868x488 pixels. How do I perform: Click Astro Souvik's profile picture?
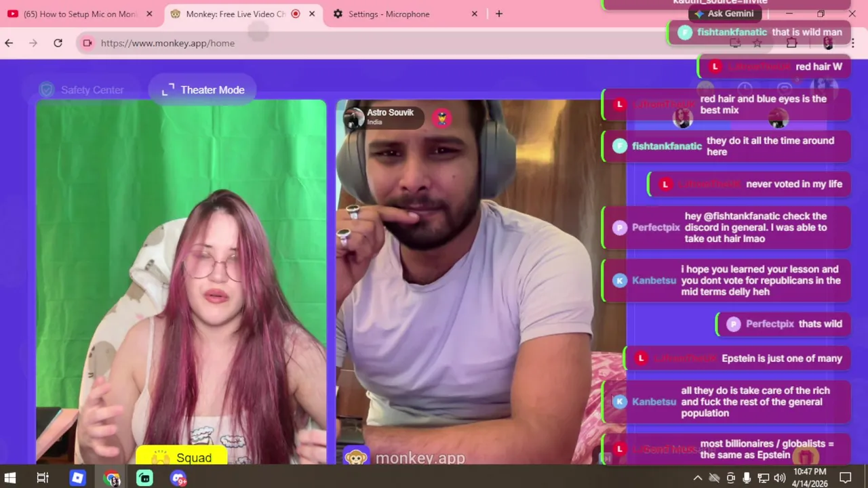pyautogui.click(x=353, y=118)
